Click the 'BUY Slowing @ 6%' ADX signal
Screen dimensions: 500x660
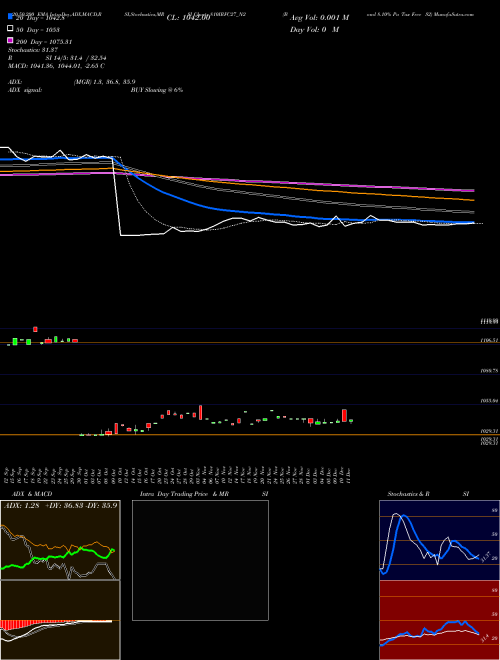157,90
